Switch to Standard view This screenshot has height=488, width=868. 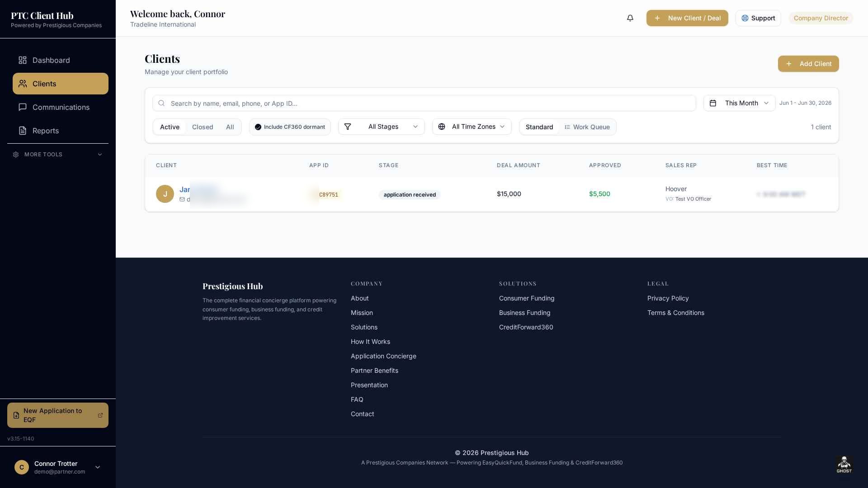[x=539, y=127]
